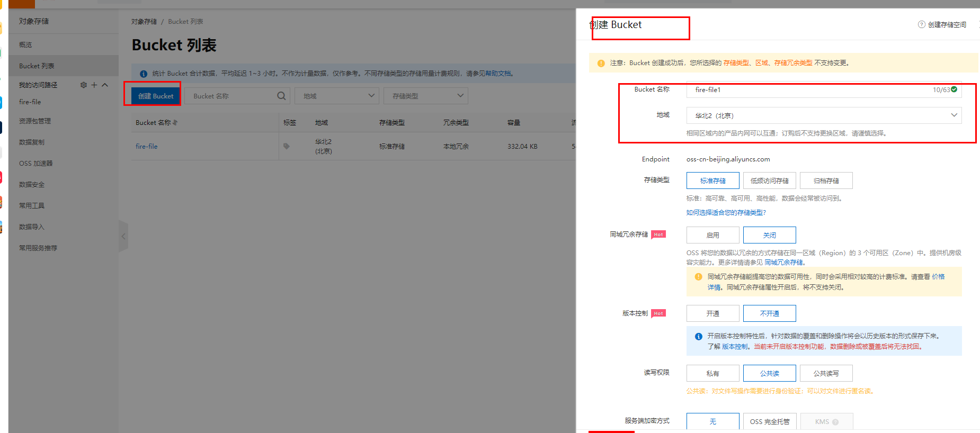This screenshot has width=980, height=433.
Task: Select 低频访问存储 storage type
Action: point(770,181)
